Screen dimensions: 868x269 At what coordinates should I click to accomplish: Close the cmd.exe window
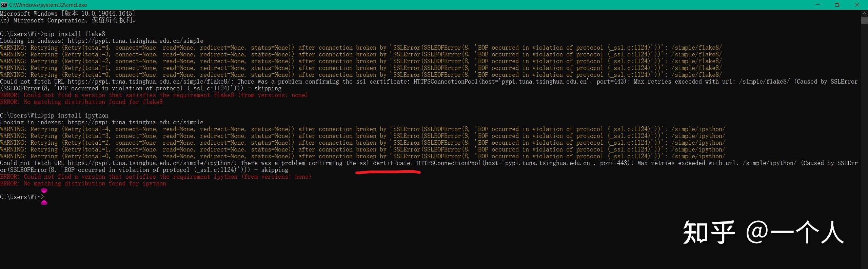pyautogui.click(x=857, y=5)
